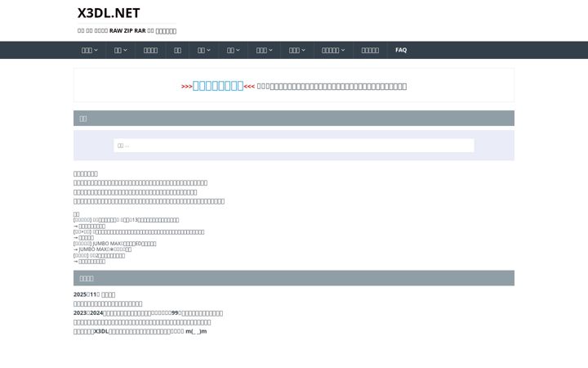Open the FAQ menu item

(x=401, y=50)
